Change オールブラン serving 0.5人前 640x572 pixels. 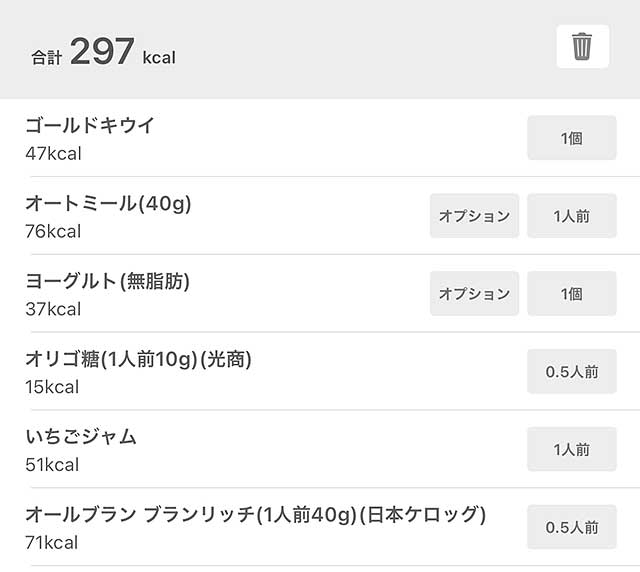[571, 527]
